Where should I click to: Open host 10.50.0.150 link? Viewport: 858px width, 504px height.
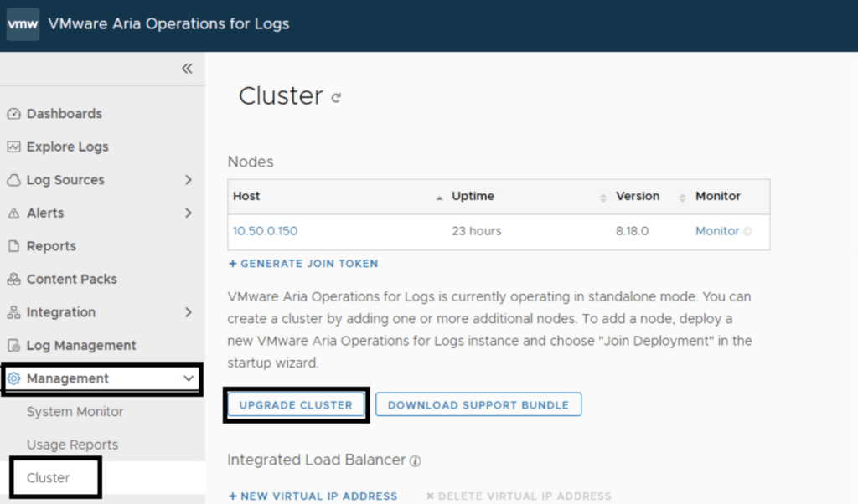point(265,231)
